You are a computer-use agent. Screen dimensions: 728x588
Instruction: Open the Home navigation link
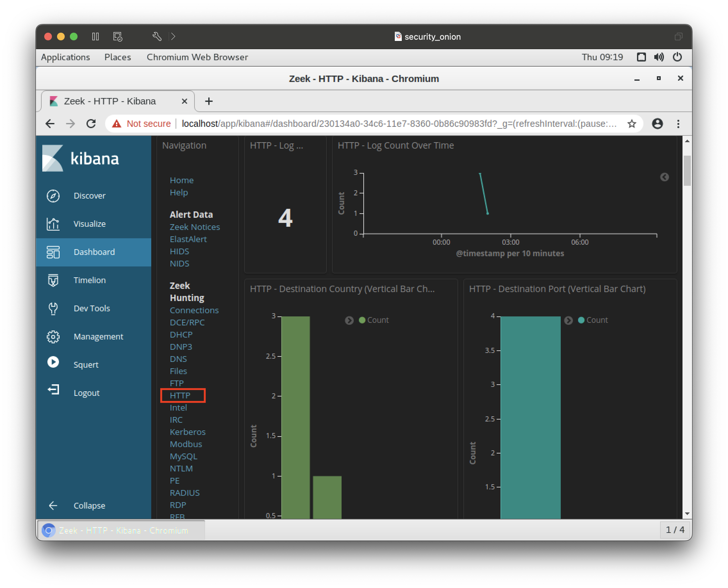coord(182,180)
